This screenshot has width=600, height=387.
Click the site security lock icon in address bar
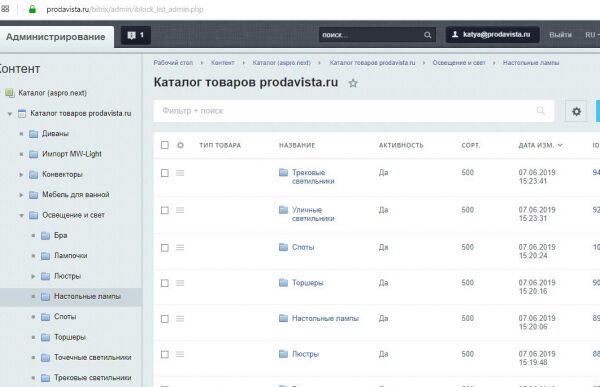click(x=32, y=9)
